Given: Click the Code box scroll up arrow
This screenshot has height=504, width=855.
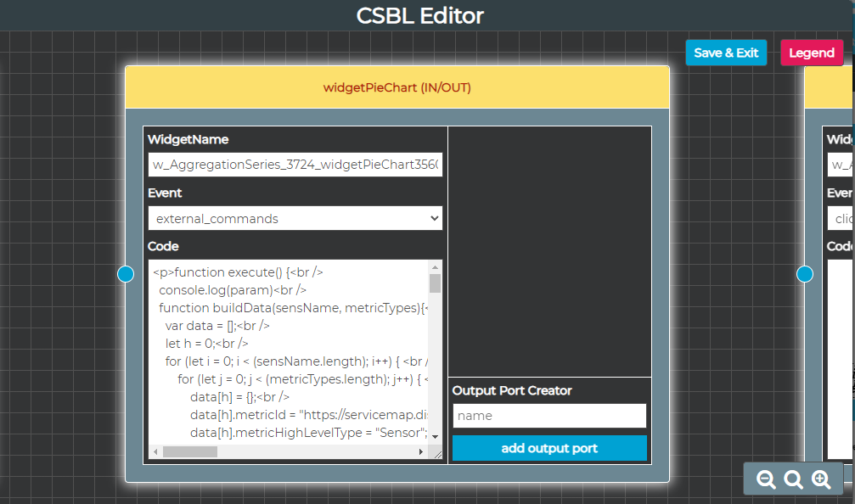Looking at the screenshot, I should 435,266.
